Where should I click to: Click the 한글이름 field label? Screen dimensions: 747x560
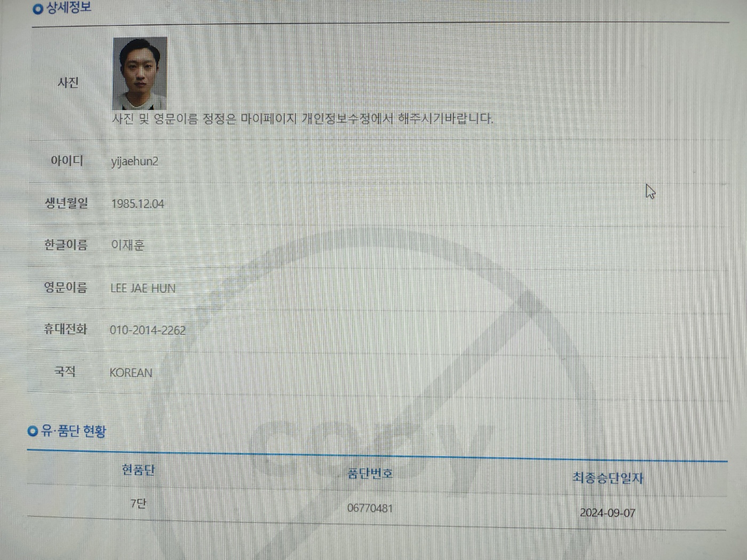pos(66,245)
